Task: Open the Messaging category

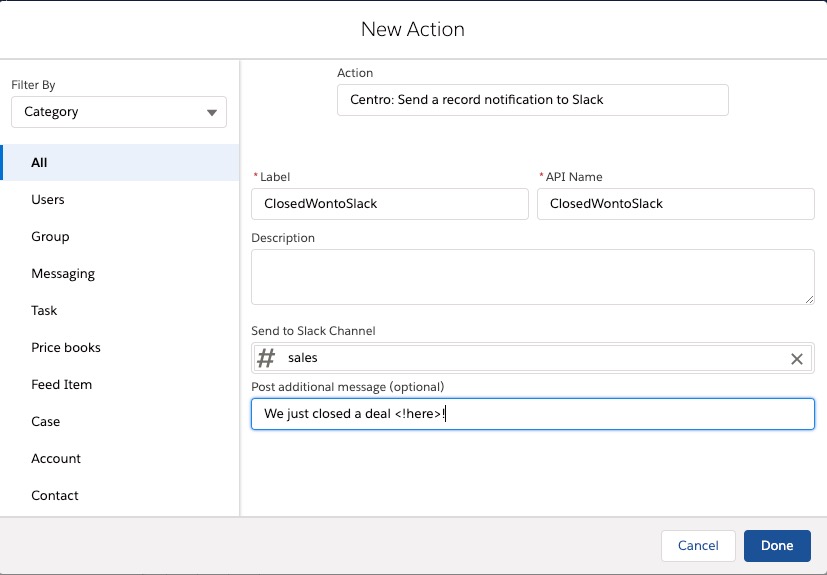Action: click(63, 273)
